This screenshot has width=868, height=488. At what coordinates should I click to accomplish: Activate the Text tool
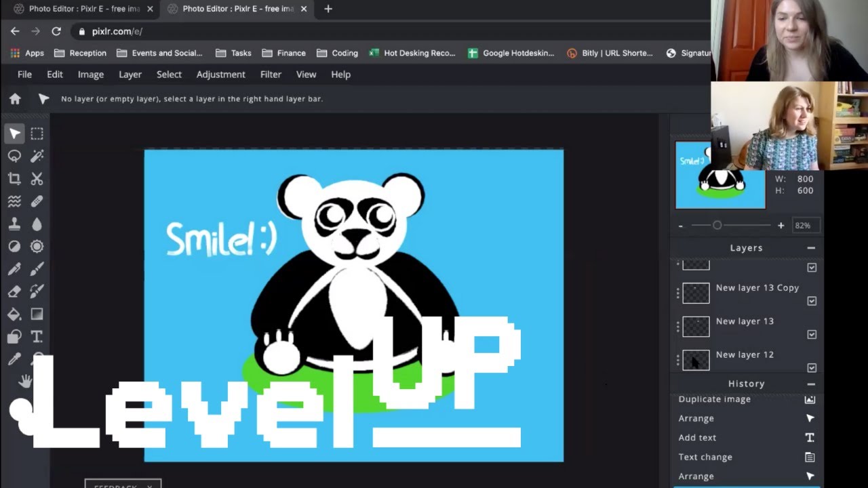pos(37,337)
